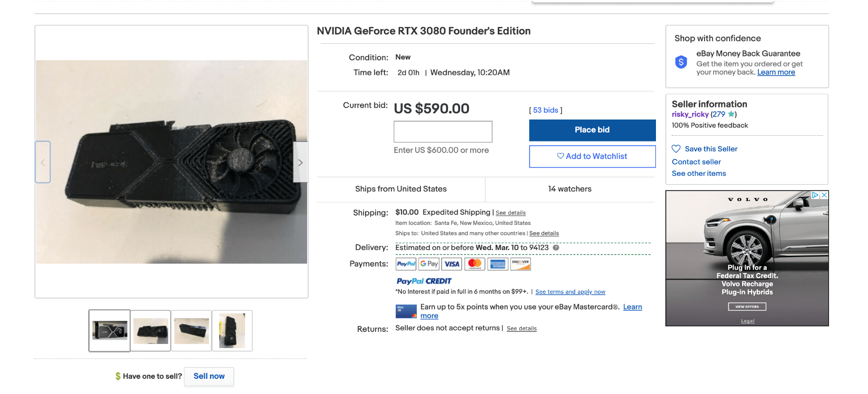Click View Offers on the Volvo ad
The width and height of the screenshot is (868, 394).
point(747,307)
